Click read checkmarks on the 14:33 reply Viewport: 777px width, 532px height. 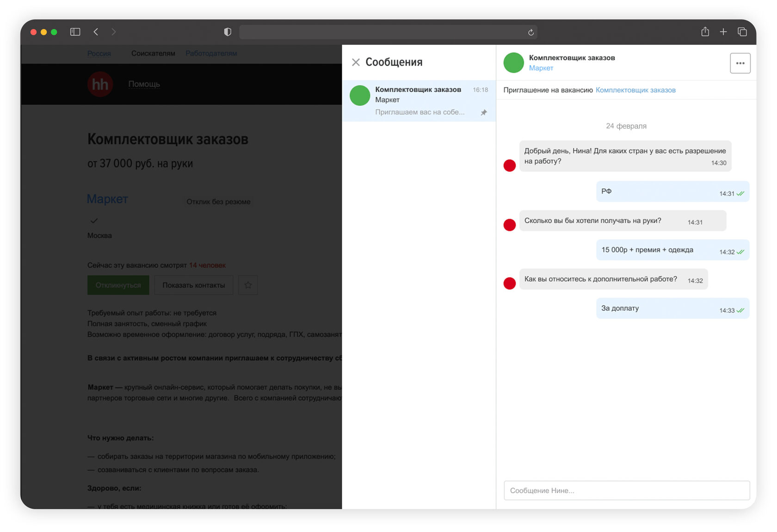point(740,310)
